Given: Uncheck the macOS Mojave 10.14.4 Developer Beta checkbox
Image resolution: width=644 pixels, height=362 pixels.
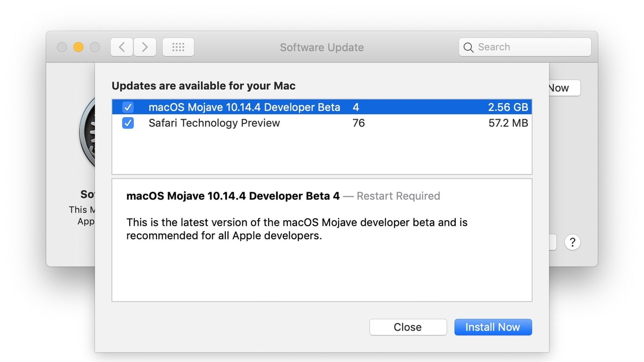Looking at the screenshot, I should click(x=128, y=107).
